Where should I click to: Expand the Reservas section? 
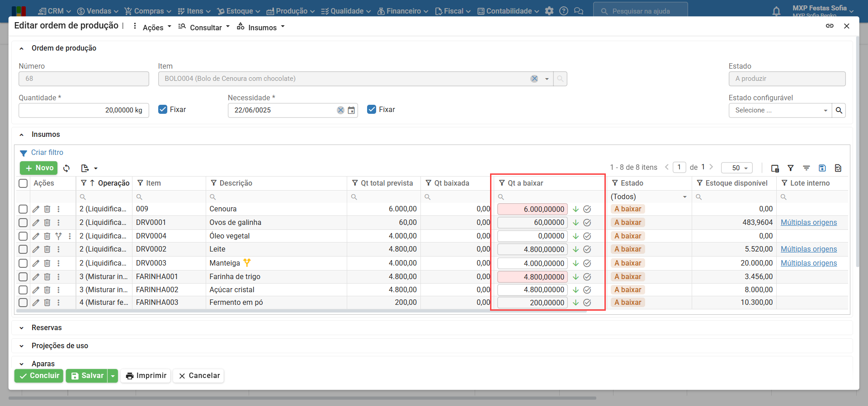(47, 328)
